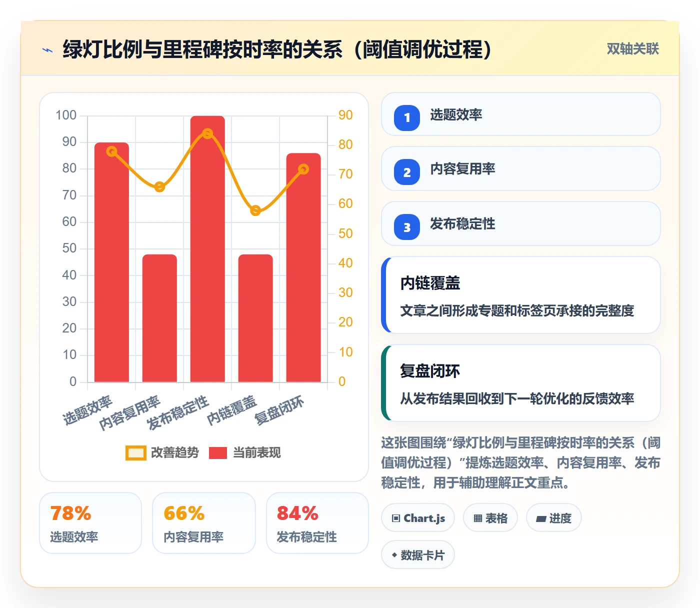Screen dimensions: 700x608
Task: Toggle the 当前表现 red legend swatch
Action: click(217, 452)
